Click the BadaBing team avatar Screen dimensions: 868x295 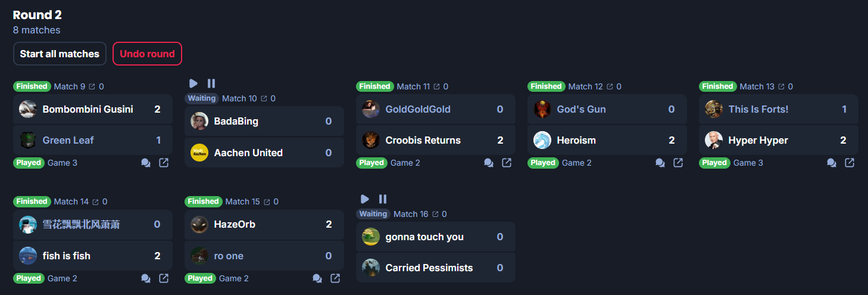199,122
